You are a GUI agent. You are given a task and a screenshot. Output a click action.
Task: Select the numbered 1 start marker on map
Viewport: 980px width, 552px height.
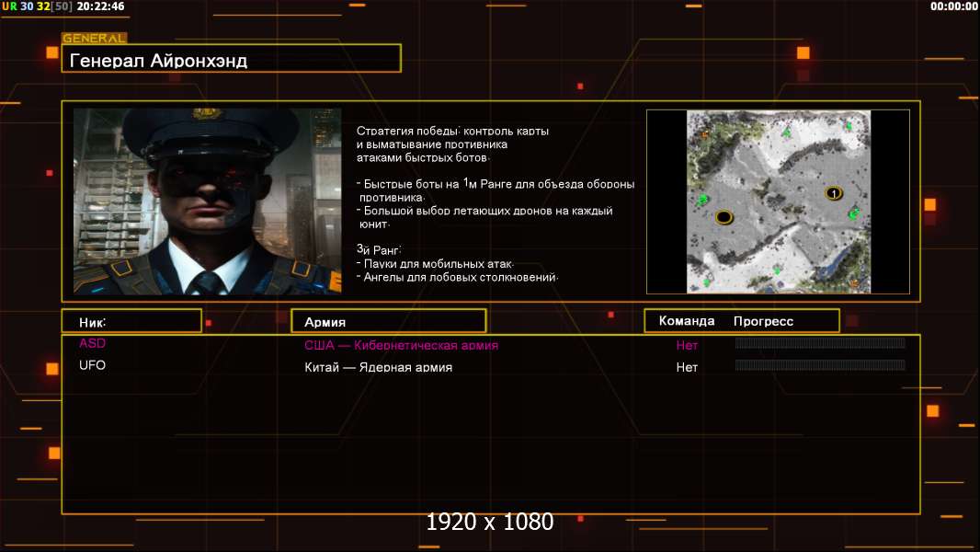[x=833, y=193]
